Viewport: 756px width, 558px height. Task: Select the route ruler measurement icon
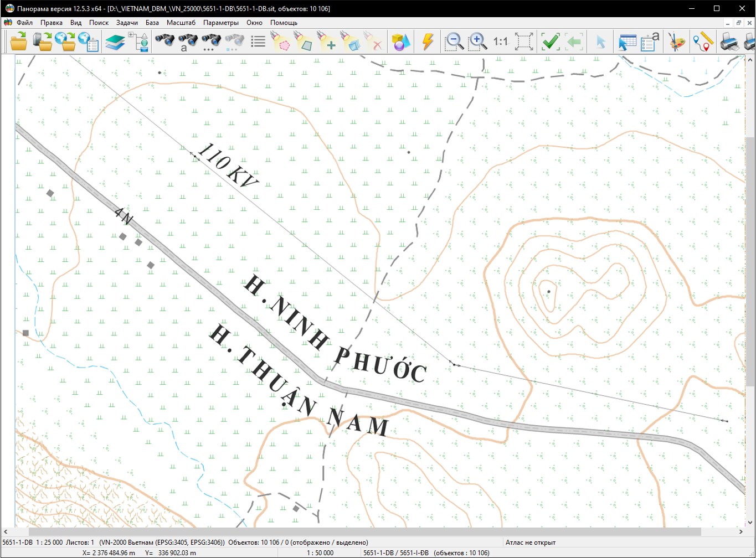703,42
